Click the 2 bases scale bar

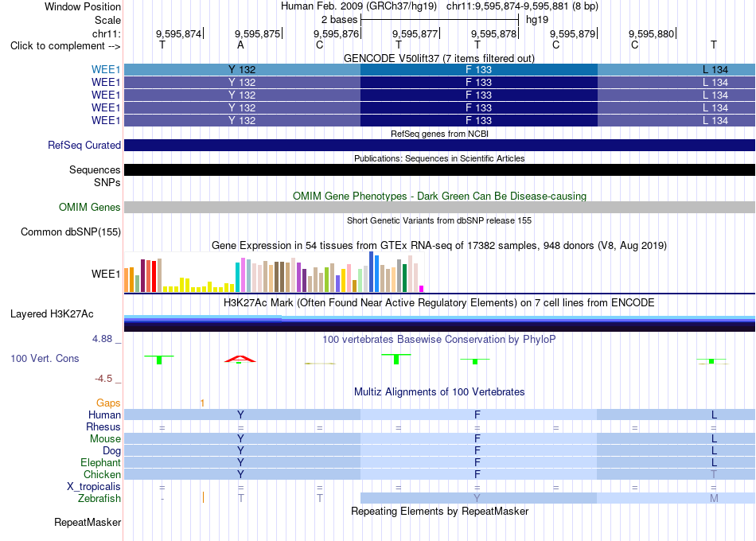439,20
